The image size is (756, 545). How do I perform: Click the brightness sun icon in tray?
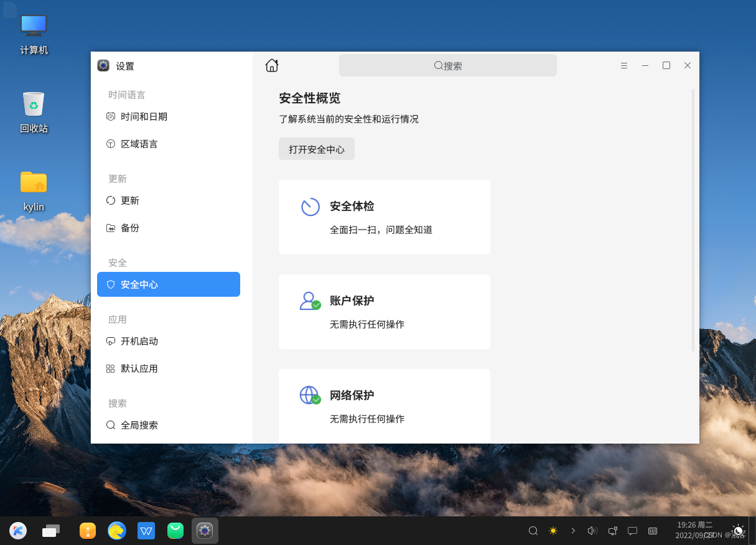coord(553,531)
